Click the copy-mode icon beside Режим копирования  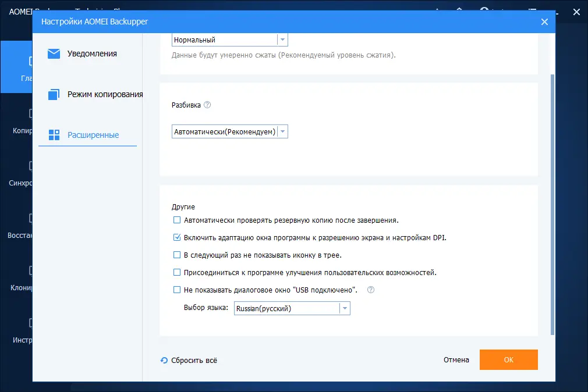point(54,94)
